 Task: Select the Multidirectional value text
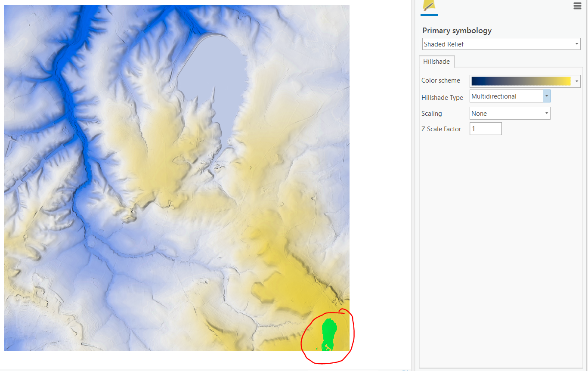[x=493, y=96]
